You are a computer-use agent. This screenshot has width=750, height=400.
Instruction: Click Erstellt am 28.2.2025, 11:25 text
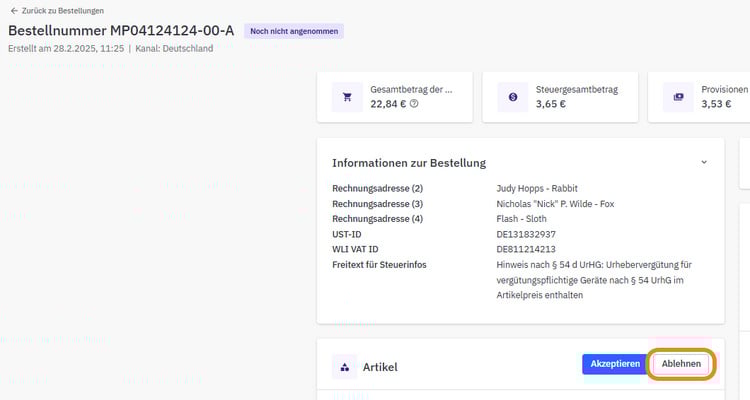pos(66,48)
